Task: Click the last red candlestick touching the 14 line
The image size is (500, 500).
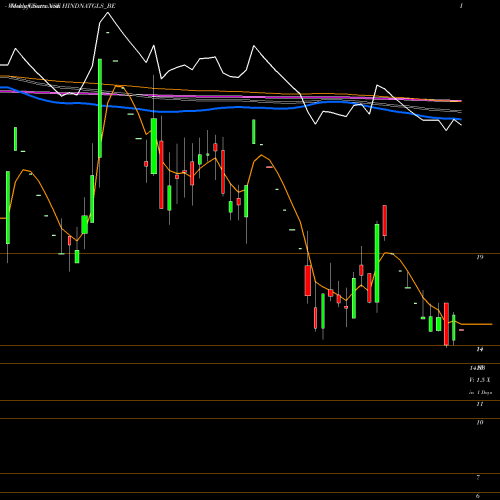Action: pyautogui.click(x=446, y=324)
